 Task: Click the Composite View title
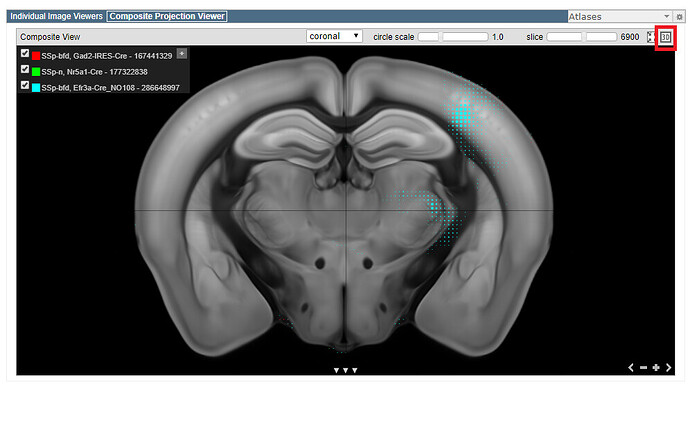[50, 37]
